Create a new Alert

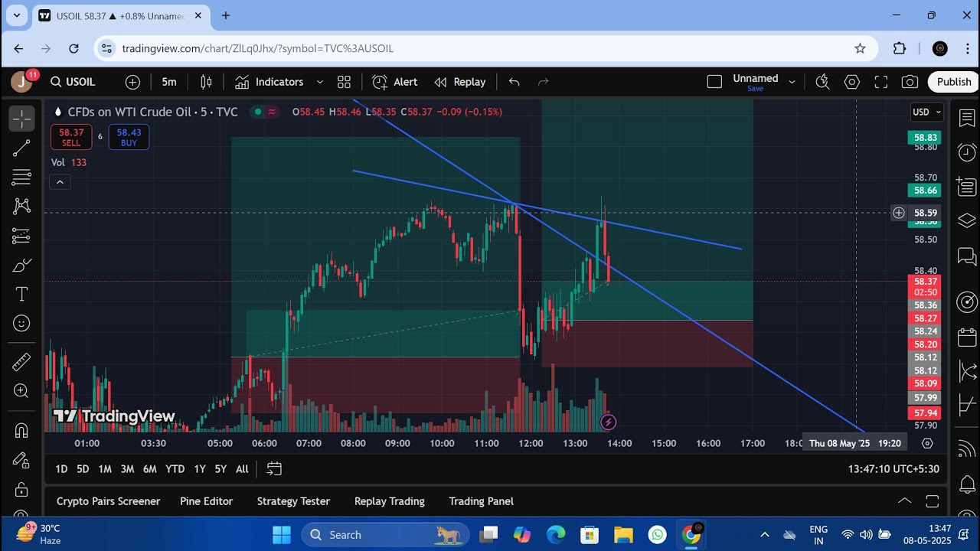[x=395, y=82]
